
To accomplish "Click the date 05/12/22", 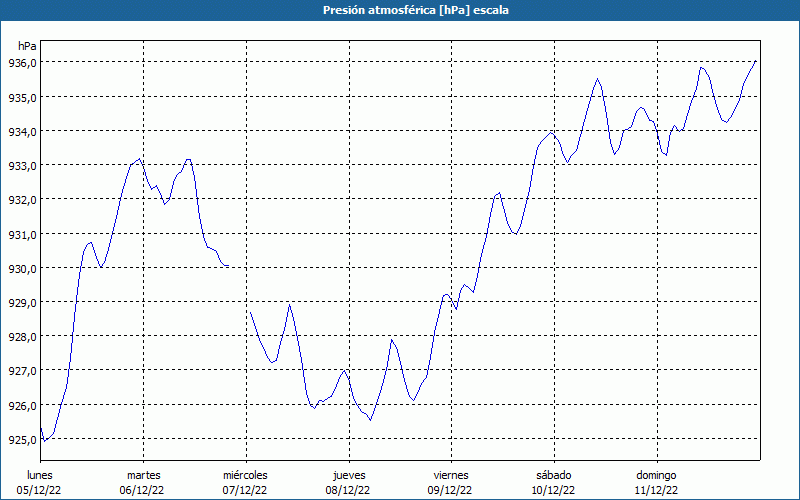I will coord(39,490).
